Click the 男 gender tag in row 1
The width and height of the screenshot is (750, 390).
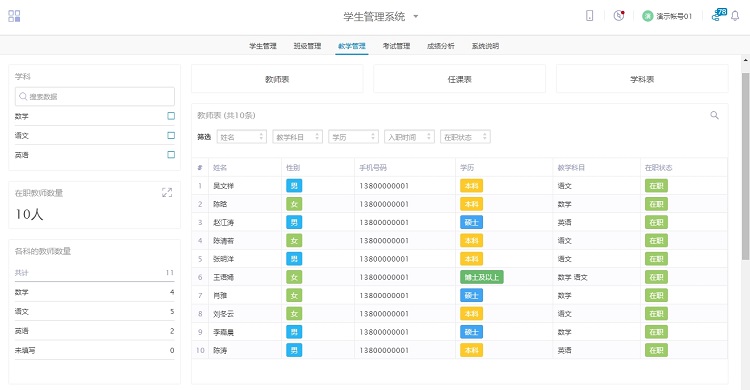pyautogui.click(x=294, y=186)
